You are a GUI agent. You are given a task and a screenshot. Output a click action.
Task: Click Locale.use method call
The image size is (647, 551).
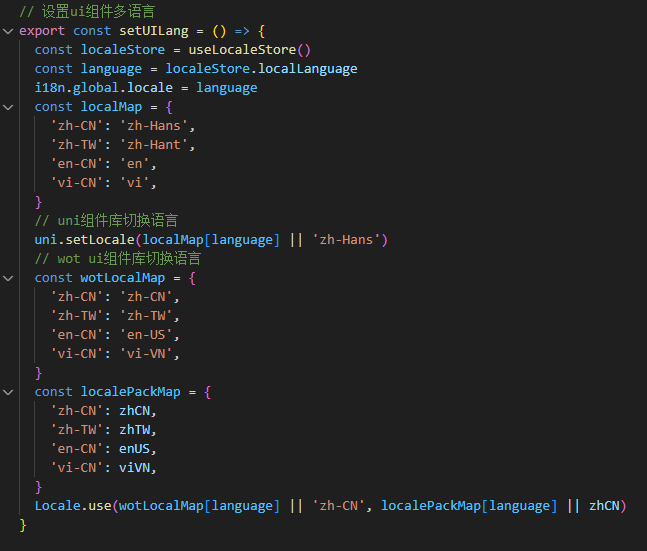click(73, 506)
